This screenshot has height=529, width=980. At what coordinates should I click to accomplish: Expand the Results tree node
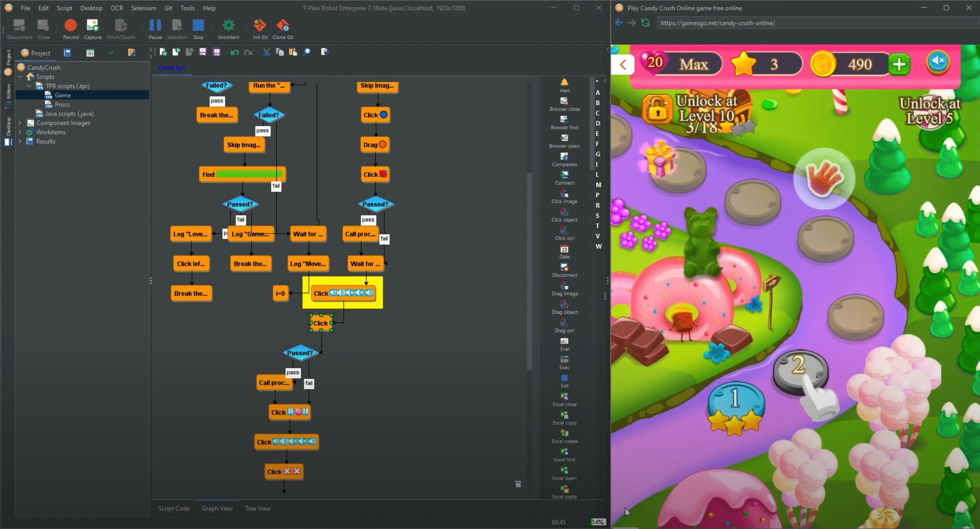coord(20,141)
